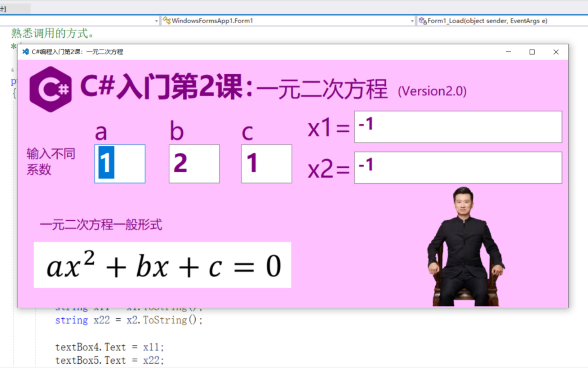Click the form window title icon
This screenshot has width=588, height=368.
point(25,52)
